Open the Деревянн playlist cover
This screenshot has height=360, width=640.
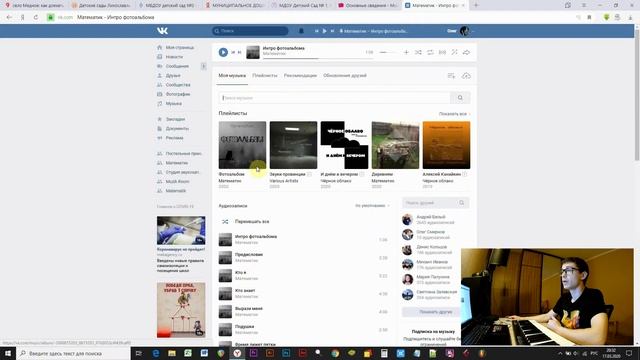[395, 145]
